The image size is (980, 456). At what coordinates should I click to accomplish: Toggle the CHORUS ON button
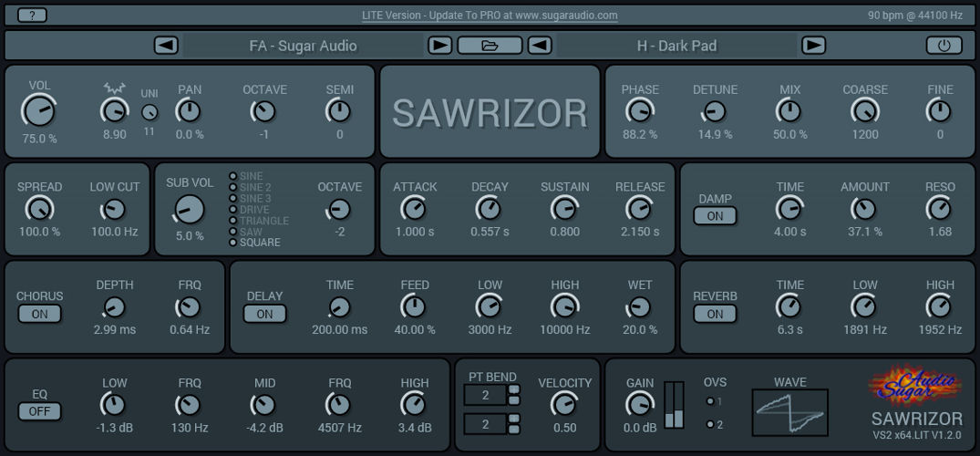(x=39, y=314)
